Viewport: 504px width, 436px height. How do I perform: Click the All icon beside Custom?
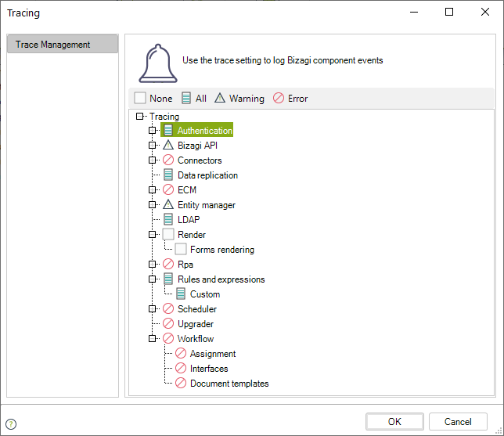click(x=181, y=294)
